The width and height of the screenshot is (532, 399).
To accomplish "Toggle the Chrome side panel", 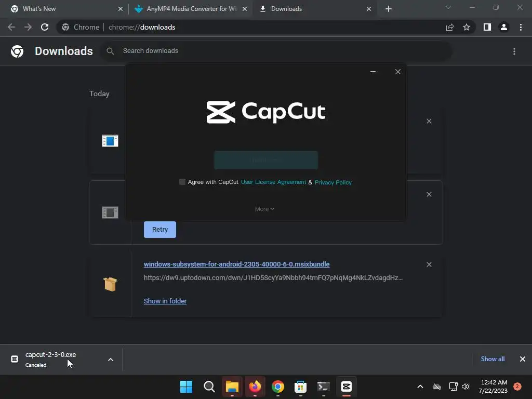I will pos(487,27).
